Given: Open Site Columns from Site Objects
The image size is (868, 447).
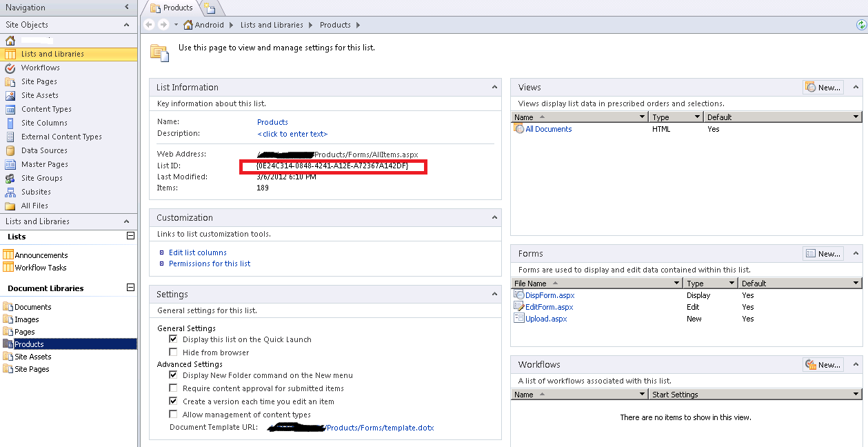Looking at the screenshot, I should [43, 123].
